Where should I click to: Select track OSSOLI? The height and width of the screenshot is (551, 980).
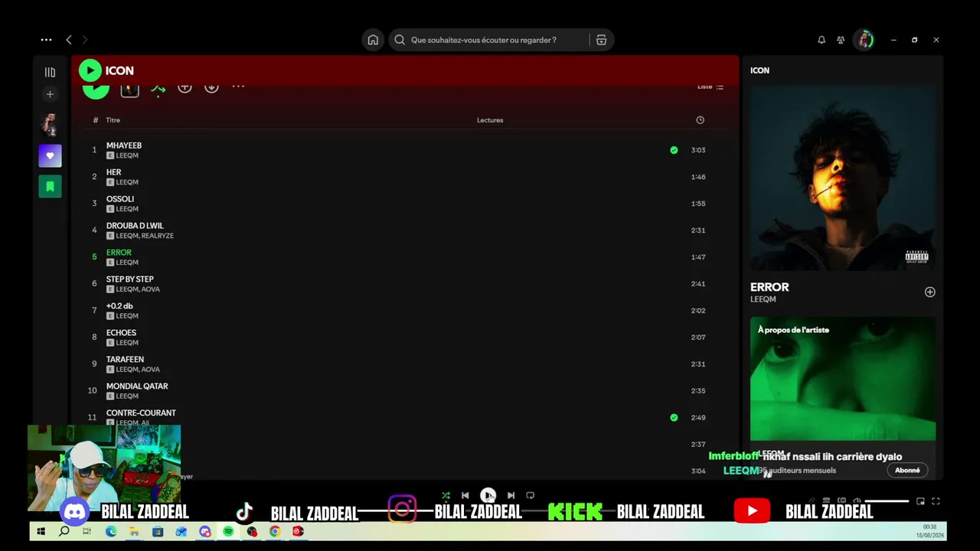[120, 199]
